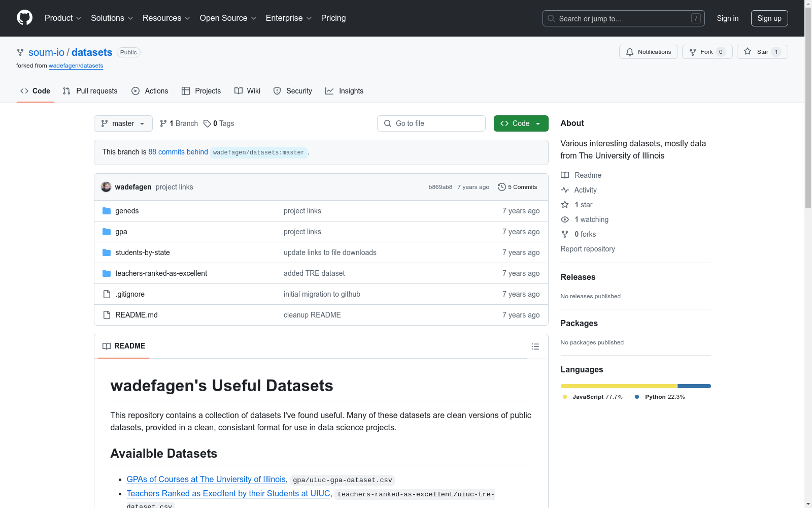This screenshot has width=812, height=508.
Task: Click the Notifications bell icon
Action: 630,52
